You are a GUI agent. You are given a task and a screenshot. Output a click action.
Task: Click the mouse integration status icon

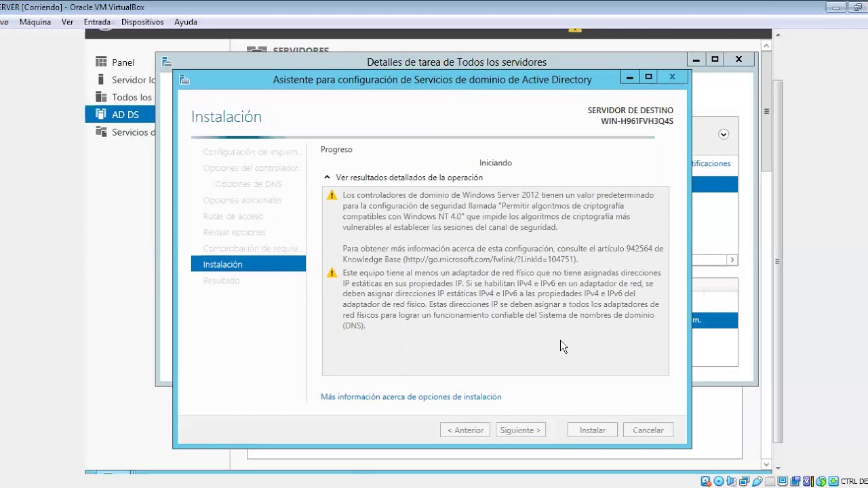tap(821, 481)
